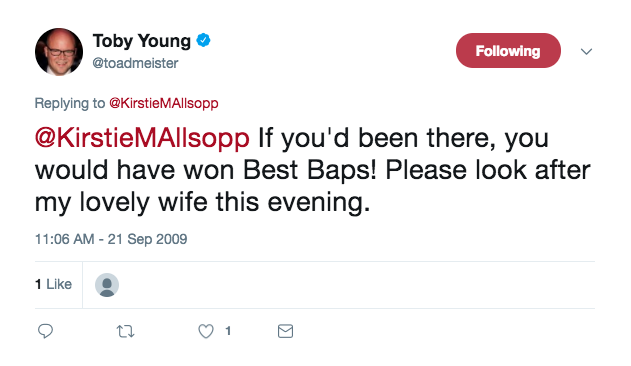Click the blue verified badge beside Toby Young
The image size is (631, 366).
[x=203, y=40]
